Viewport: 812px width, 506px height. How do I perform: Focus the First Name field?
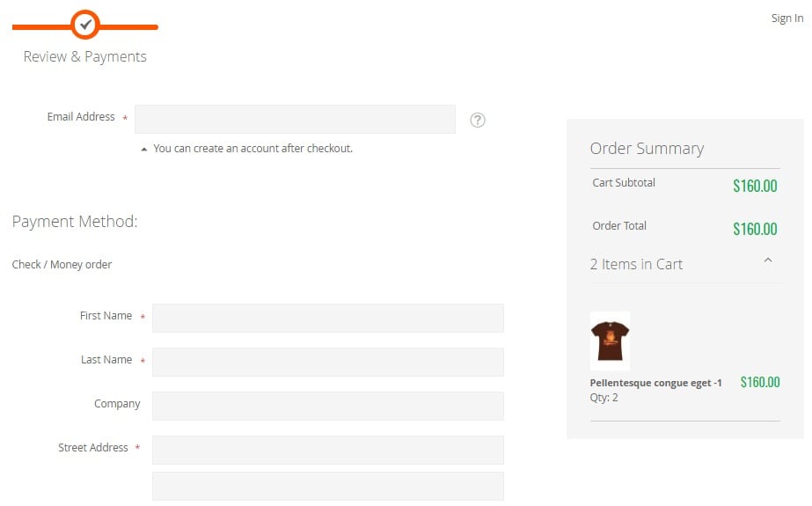pos(328,318)
